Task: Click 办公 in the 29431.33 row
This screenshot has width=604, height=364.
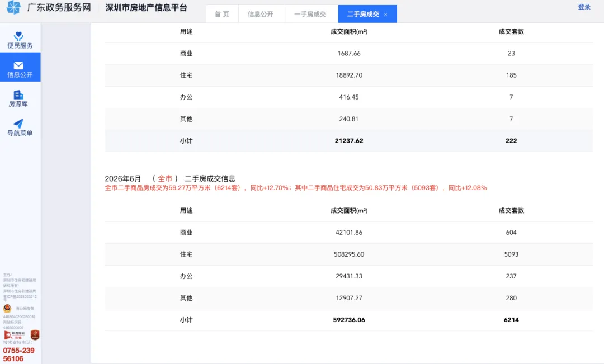Action: [186, 276]
